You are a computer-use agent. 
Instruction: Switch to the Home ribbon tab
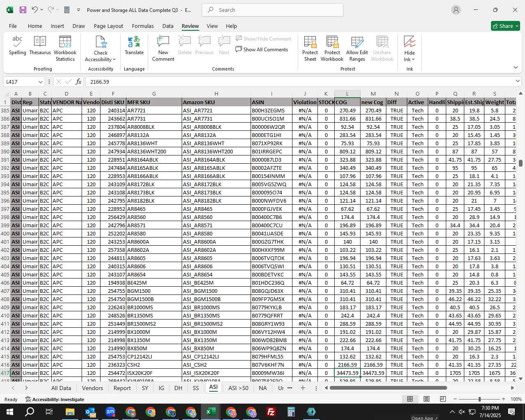click(35, 26)
